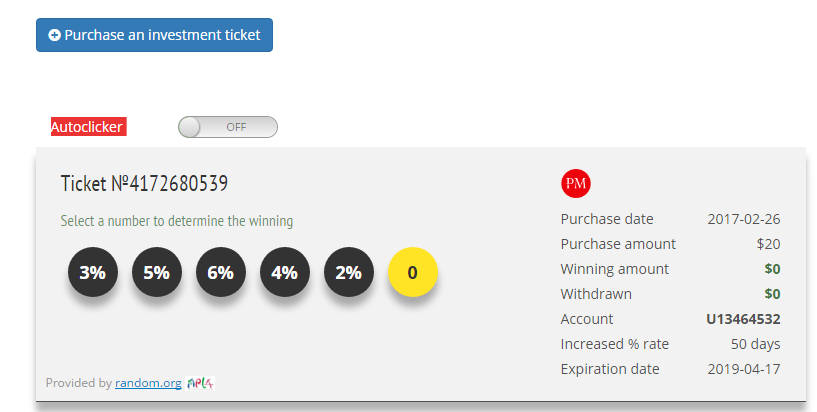Click the Ticket №4172680539 heading
The image size is (817, 412).
144,184
